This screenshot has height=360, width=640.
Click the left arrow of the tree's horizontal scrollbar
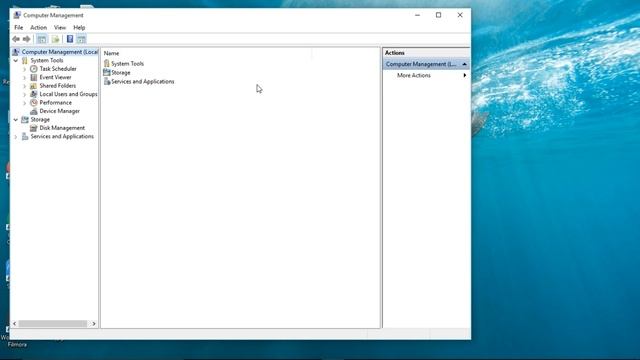pyautogui.click(x=15, y=324)
